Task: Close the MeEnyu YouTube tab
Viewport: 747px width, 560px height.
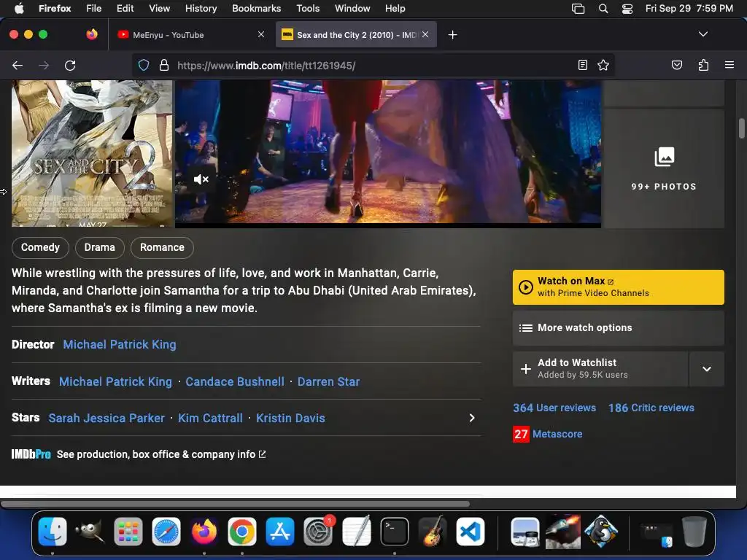Action: [261, 34]
